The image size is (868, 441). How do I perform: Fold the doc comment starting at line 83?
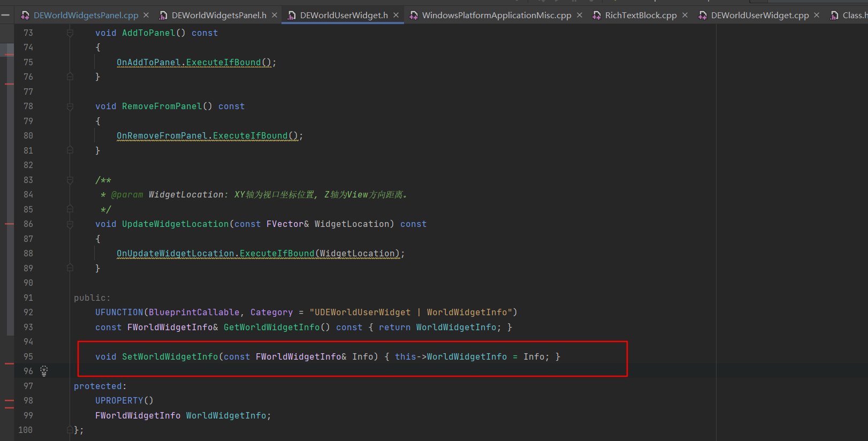coord(70,180)
